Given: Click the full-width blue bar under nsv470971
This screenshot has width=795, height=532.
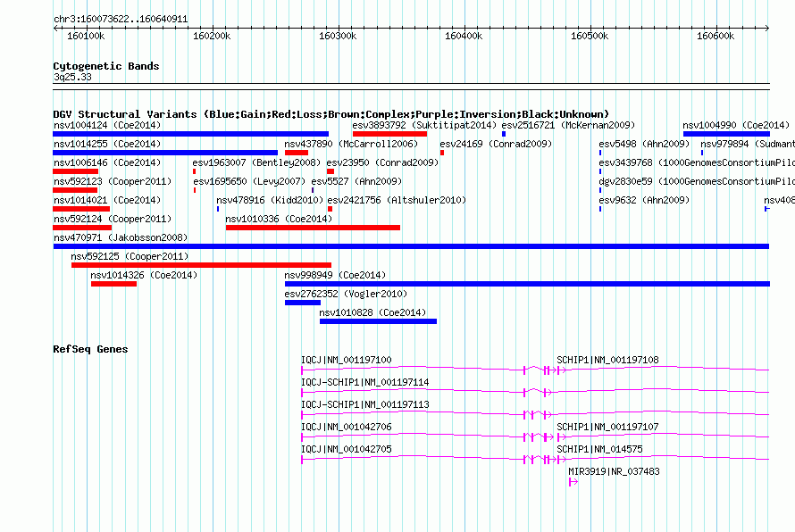Looking at the screenshot, I should [411, 246].
